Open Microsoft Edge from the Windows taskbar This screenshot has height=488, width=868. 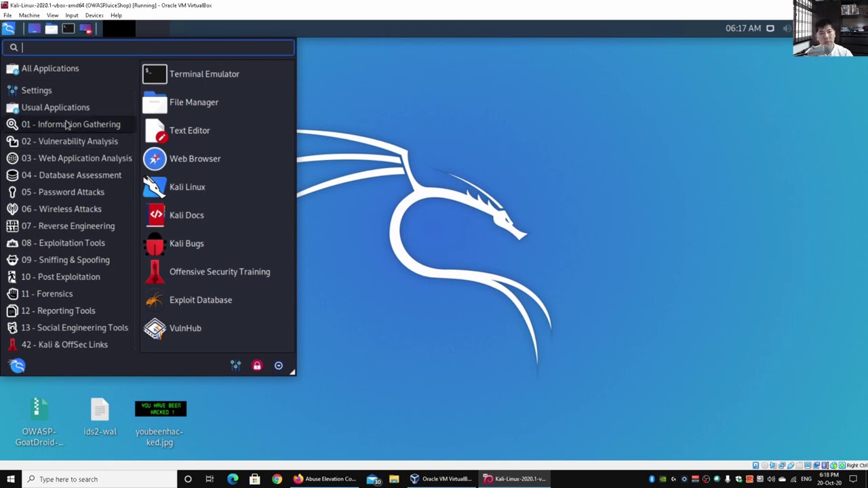[x=233, y=479]
